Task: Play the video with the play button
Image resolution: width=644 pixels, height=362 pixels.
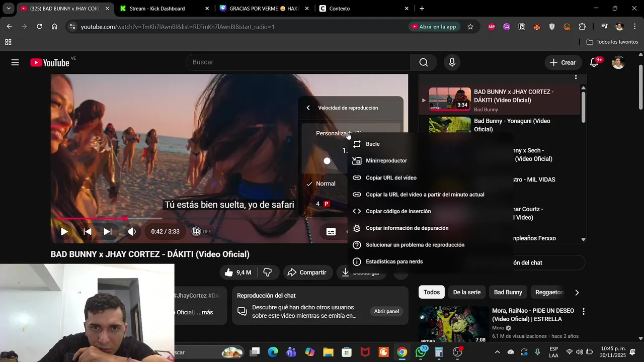Action: point(64,232)
